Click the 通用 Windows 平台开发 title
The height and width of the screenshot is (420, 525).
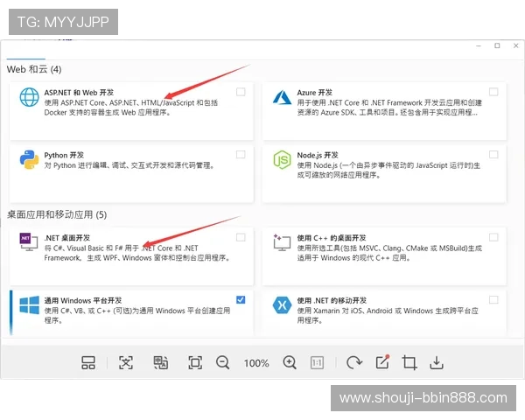[83, 300]
